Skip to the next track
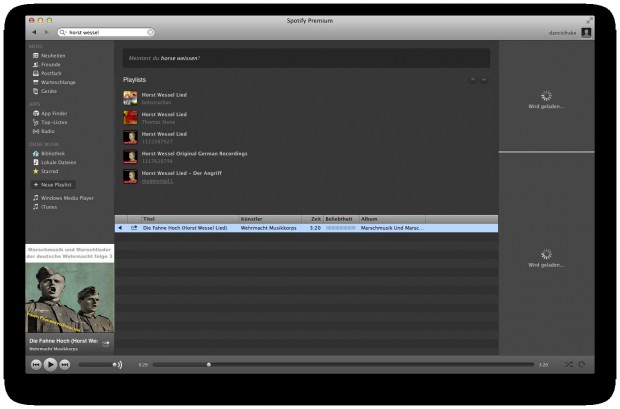Viewport: 620px width, 409px height. (64, 365)
